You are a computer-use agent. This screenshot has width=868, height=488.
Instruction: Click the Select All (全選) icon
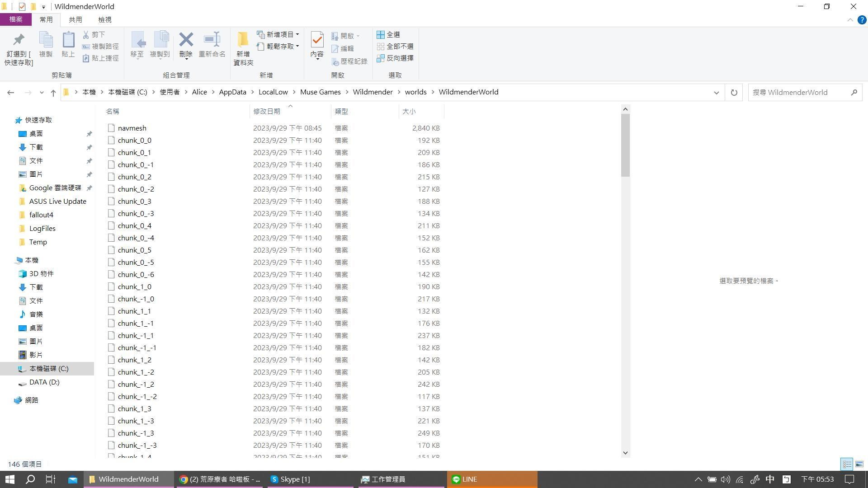(381, 35)
